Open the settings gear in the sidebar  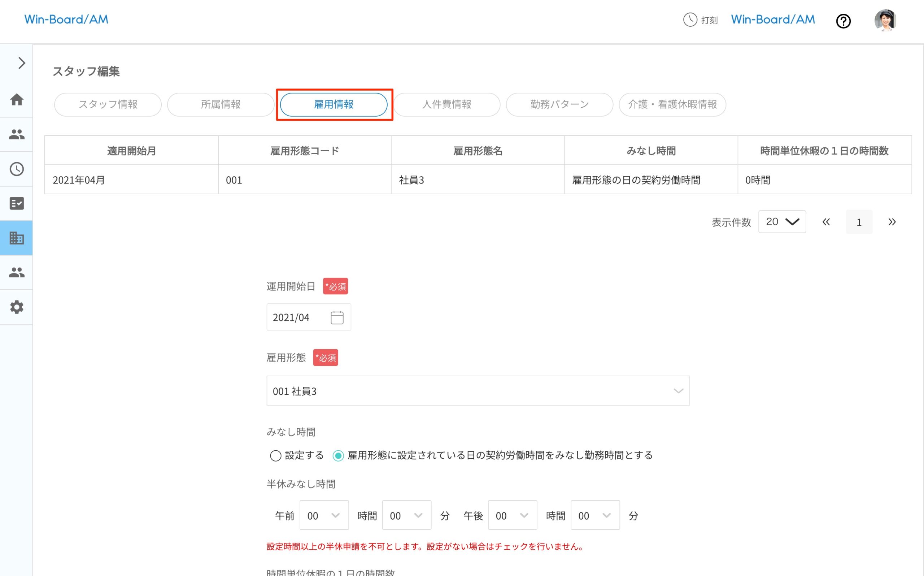click(x=16, y=307)
